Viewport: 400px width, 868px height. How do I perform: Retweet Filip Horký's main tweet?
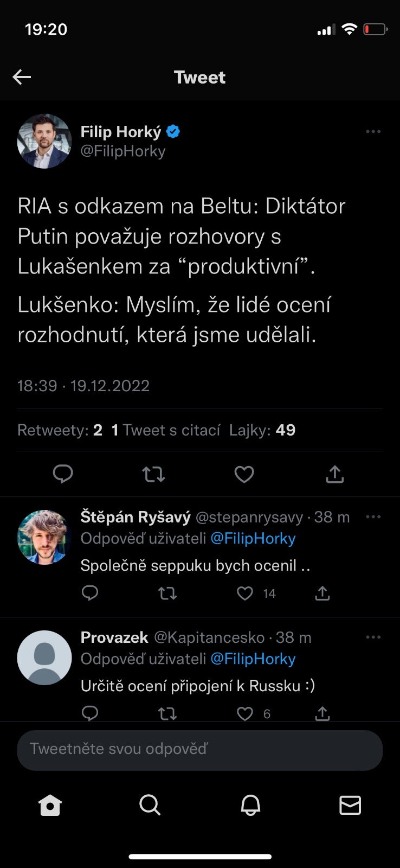153,475
